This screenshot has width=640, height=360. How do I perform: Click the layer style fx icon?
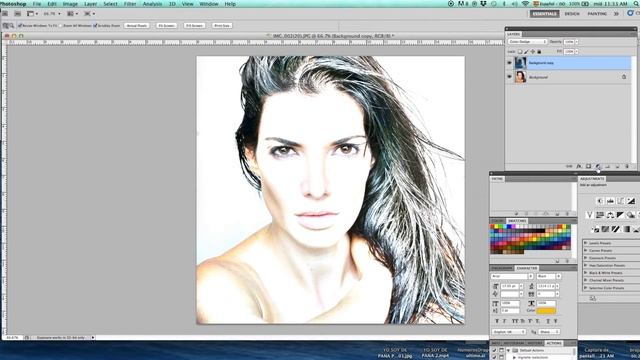[x=579, y=166]
